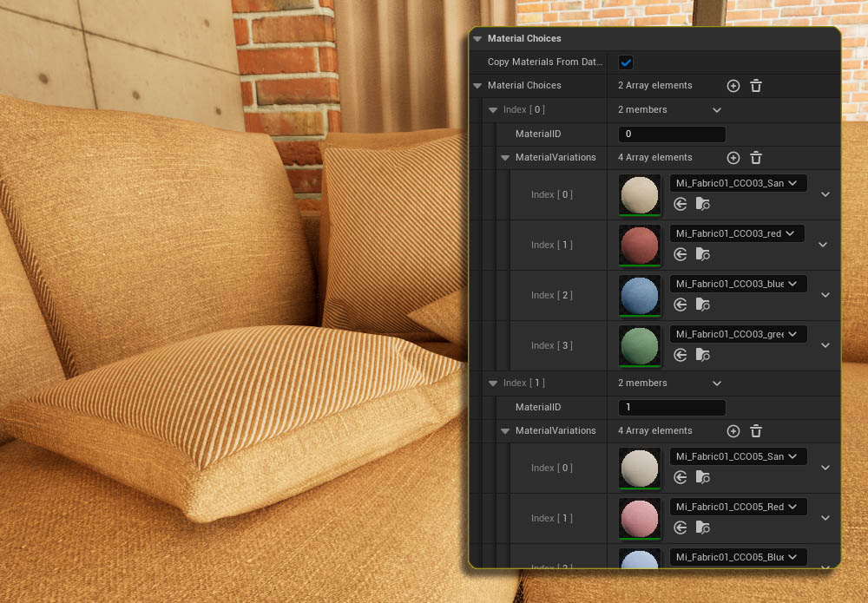Edit MaterialID field containing 0
This screenshot has height=603, width=868.
tap(672, 134)
